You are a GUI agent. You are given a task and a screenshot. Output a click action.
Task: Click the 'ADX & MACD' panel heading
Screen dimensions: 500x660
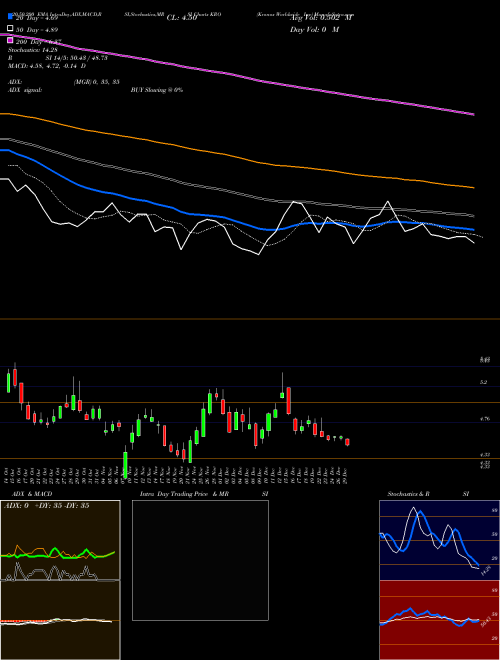pyautogui.click(x=32, y=494)
